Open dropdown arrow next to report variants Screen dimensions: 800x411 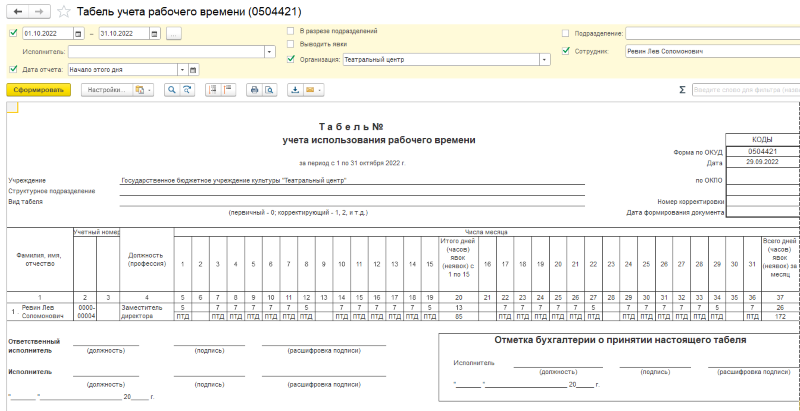click(149, 90)
